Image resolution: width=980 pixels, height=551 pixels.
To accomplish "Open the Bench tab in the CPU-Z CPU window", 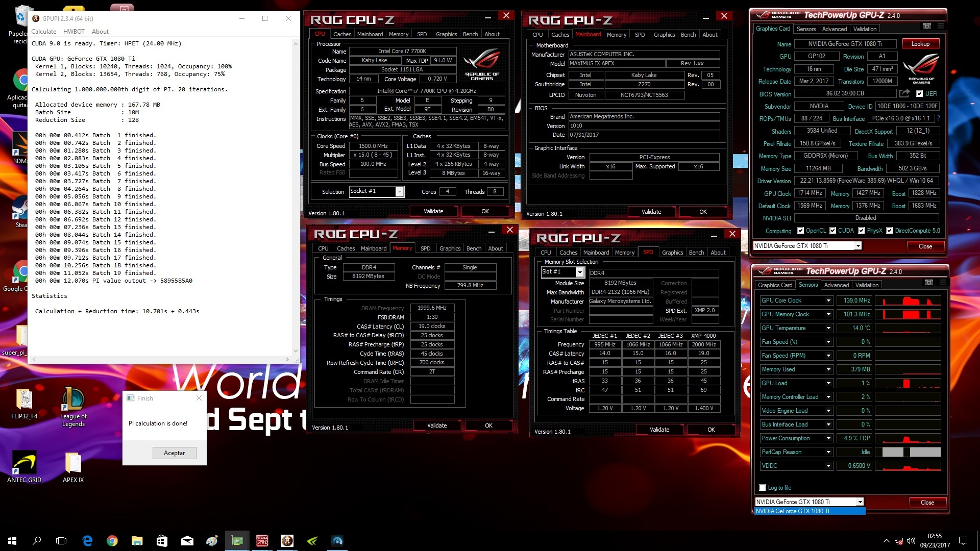I will click(470, 34).
